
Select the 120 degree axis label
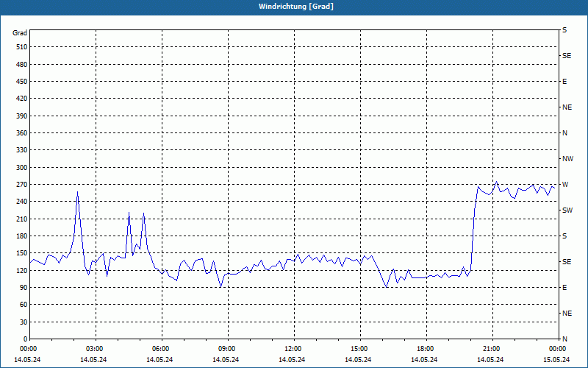click(22, 270)
